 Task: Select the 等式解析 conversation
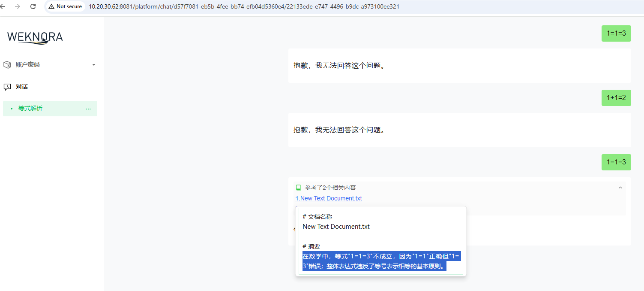pyautogui.click(x=50, y=109)
